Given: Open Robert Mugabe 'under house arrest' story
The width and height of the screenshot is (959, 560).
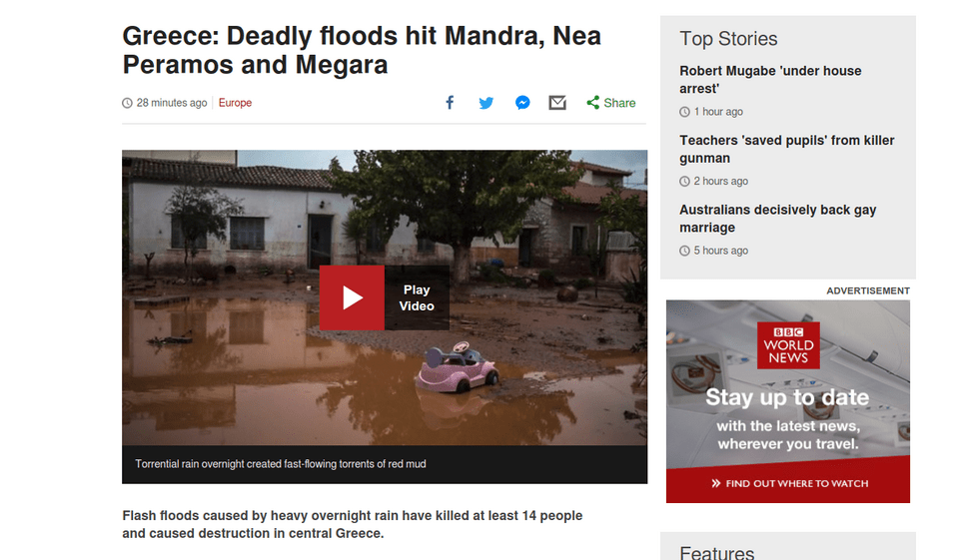Looking at the screenshot, I should tap(770, 80).
